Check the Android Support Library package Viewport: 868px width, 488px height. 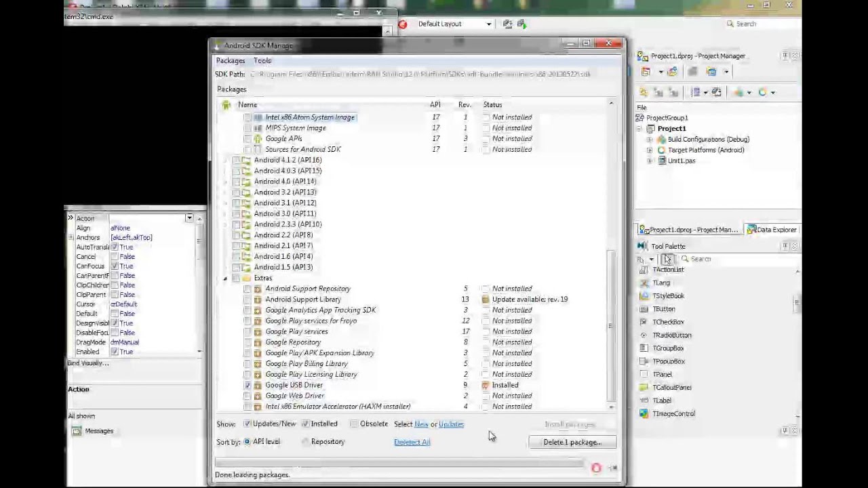click(248, 299)
